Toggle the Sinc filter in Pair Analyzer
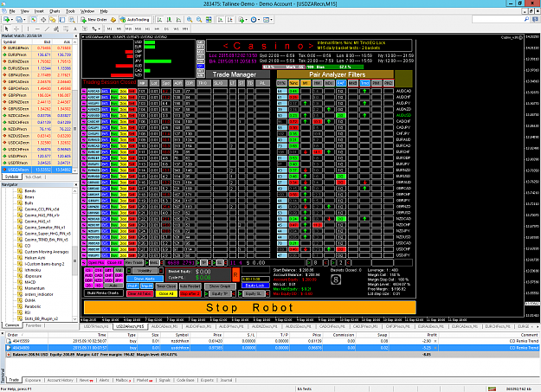 [293, 83]
